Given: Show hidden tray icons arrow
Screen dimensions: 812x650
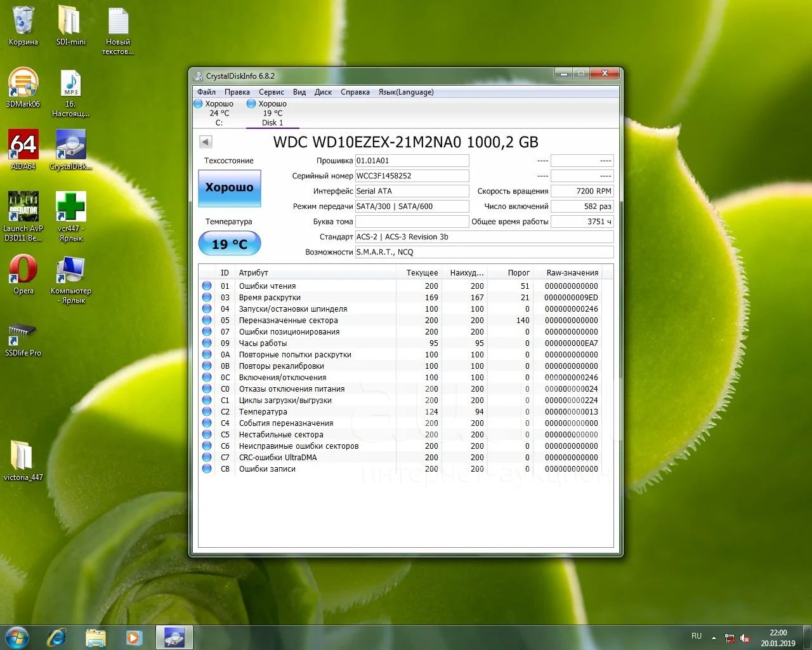Looking at the screenshot, I should (x=714, y=637).
